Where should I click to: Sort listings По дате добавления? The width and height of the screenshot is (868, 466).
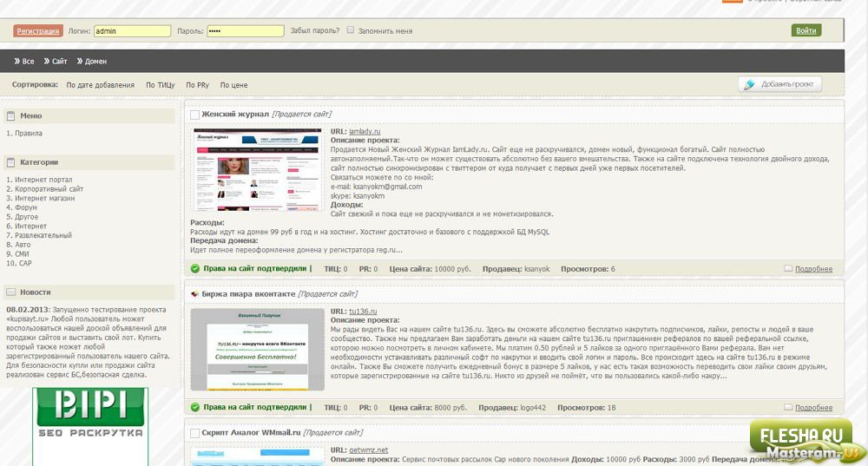(x=100, y=85)
